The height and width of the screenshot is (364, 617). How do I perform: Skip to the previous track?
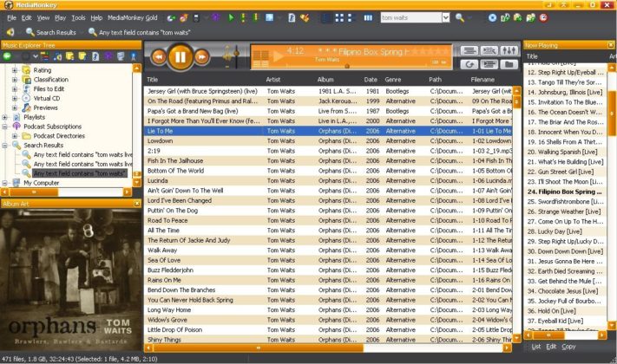pyautogui.click(x=158, y=57)
